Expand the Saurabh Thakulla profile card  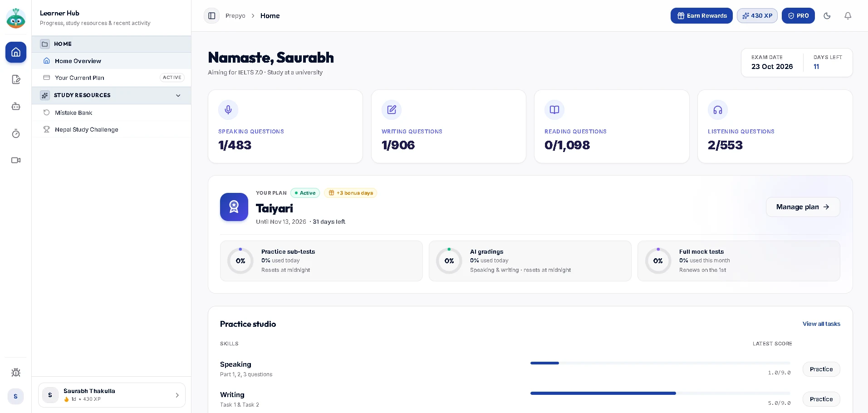[x=112, y=395]
